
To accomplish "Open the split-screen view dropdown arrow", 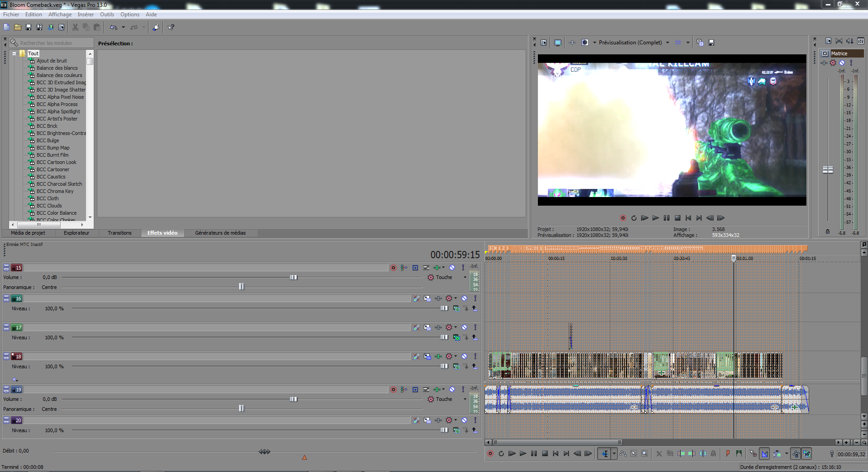I will (595, 43).
